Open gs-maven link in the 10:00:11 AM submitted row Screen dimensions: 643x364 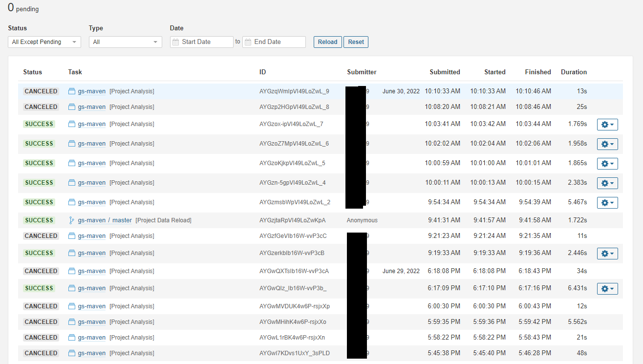coord(92,183)
